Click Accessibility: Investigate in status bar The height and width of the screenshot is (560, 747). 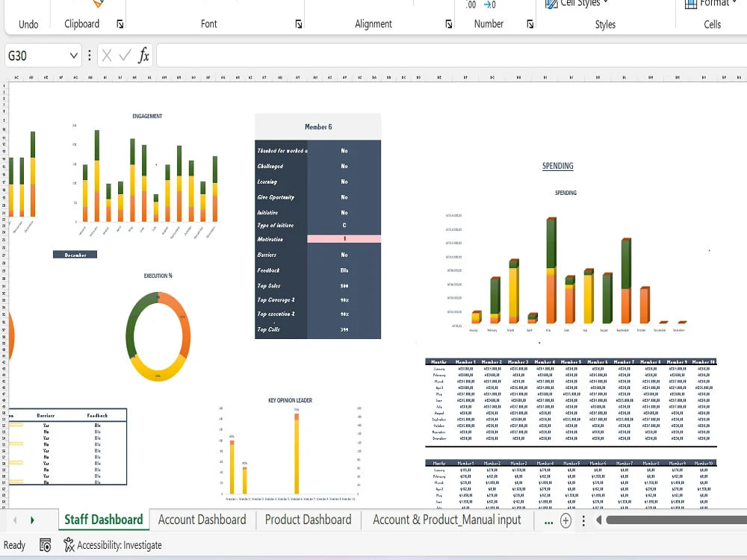113,545
